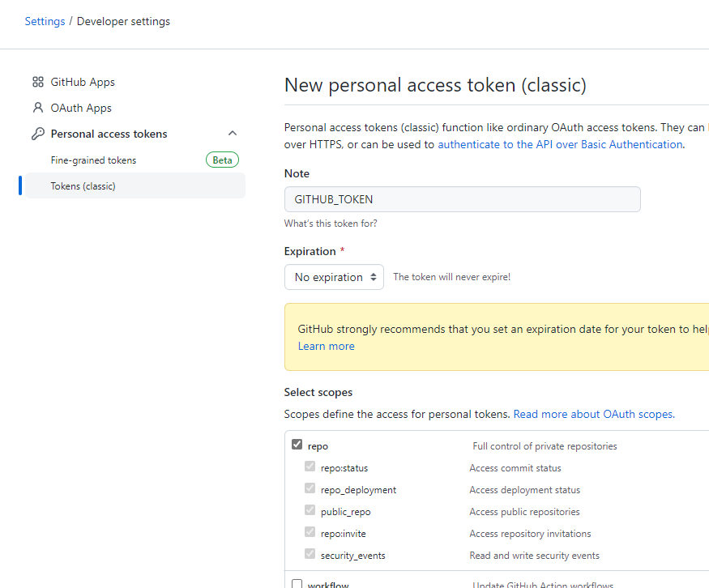Follow the authenticate to the API over Basic Authentication link

tap(560, 145)
